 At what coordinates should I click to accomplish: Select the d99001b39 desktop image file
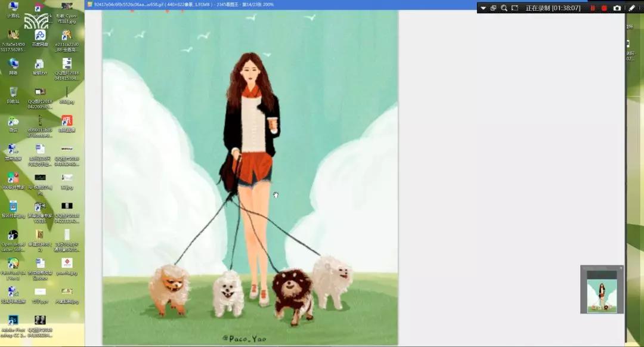(40, 126)
